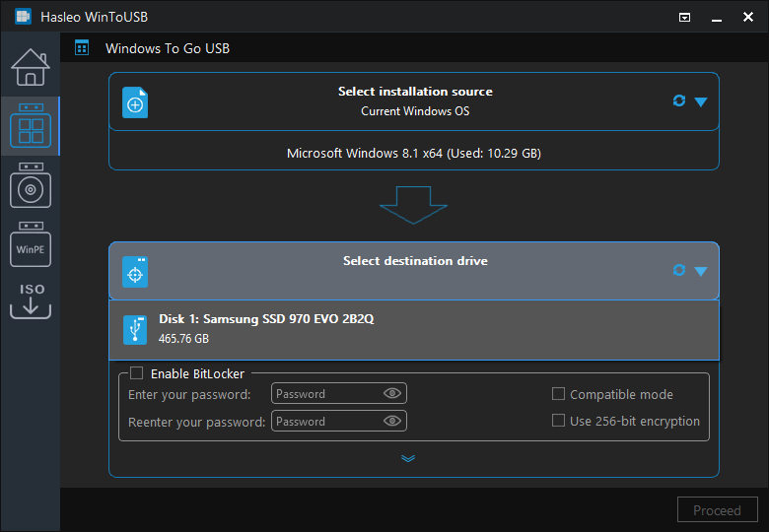
Task: Open the ISO download sidebar icon
Action: pyautogui.click(x=31, y=300)
